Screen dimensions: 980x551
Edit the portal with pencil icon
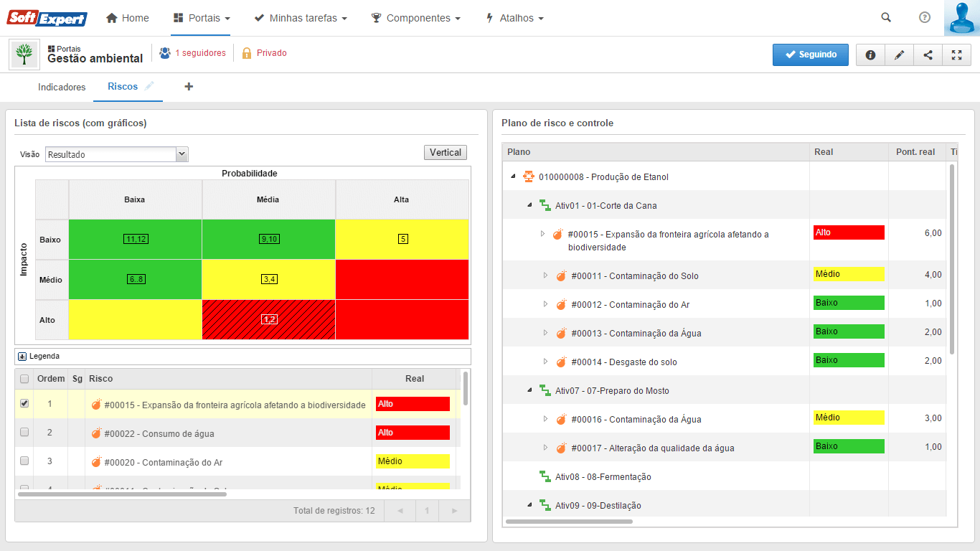click(x=899, y=55)
